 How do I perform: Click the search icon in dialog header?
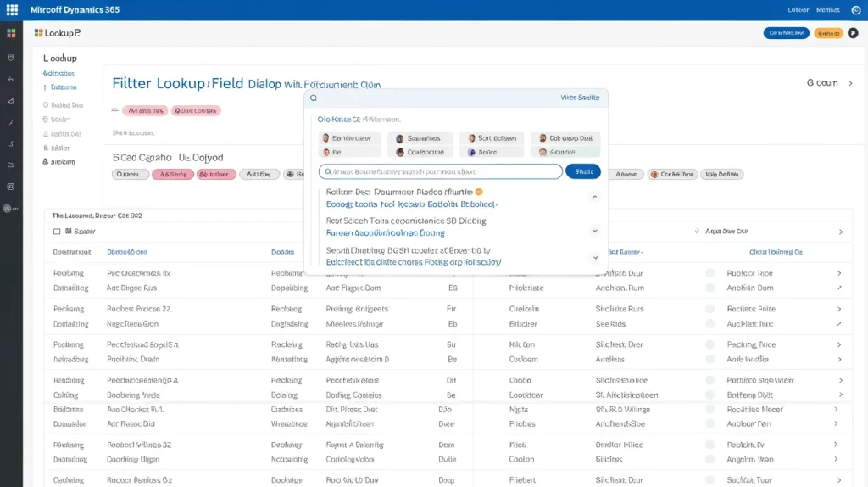[314, 98]
